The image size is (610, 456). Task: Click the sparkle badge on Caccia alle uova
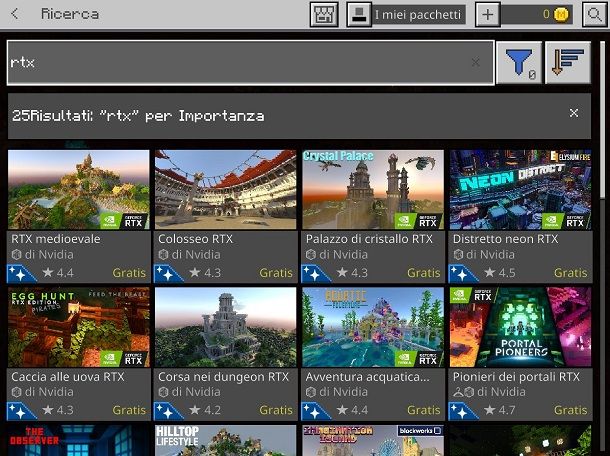(x=19, y=411)
